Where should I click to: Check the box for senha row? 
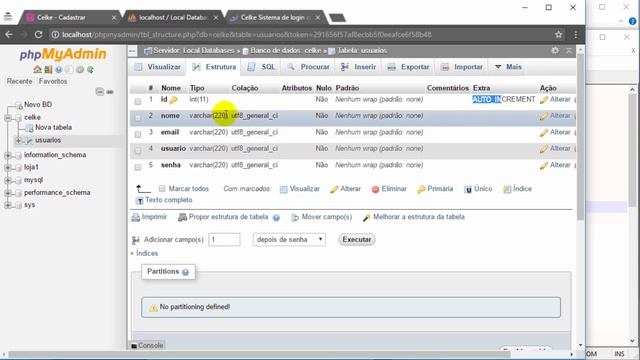(138, 167)
